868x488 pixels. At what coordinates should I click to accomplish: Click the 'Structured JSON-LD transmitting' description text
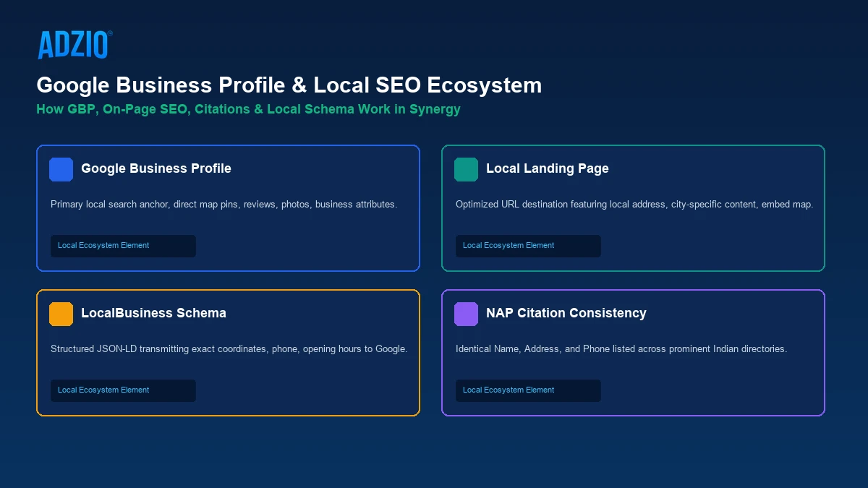click(229, 349)
